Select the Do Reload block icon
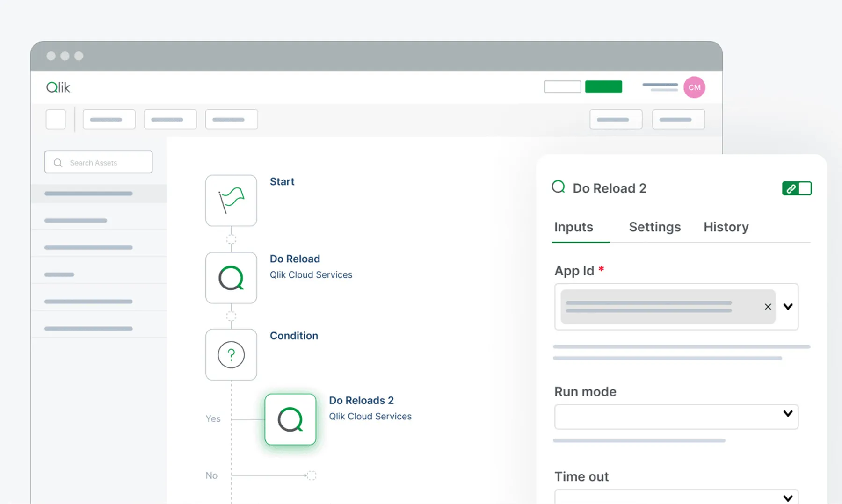This screenshot has height=504, width=842. pyautogui.click(x=231, y=278)
